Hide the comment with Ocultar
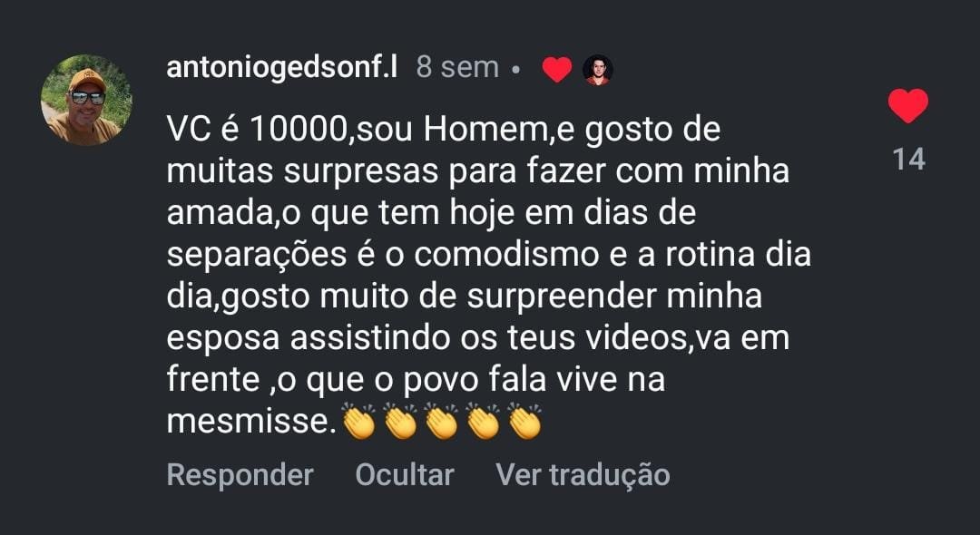 coord(405,474)
